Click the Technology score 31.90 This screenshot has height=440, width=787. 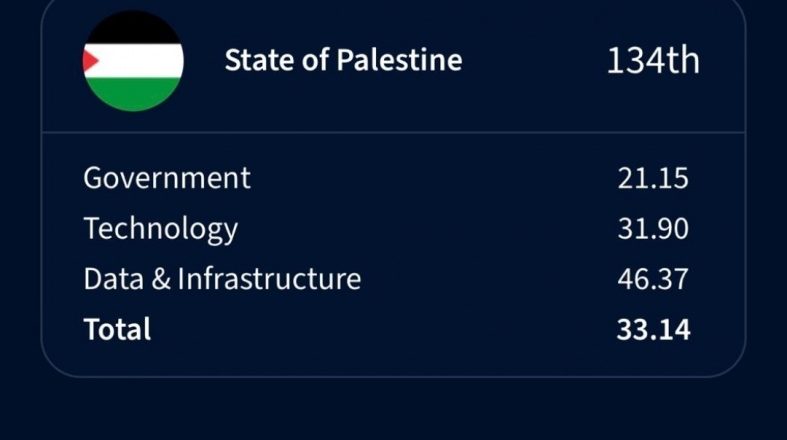click(x=652, y=229)
